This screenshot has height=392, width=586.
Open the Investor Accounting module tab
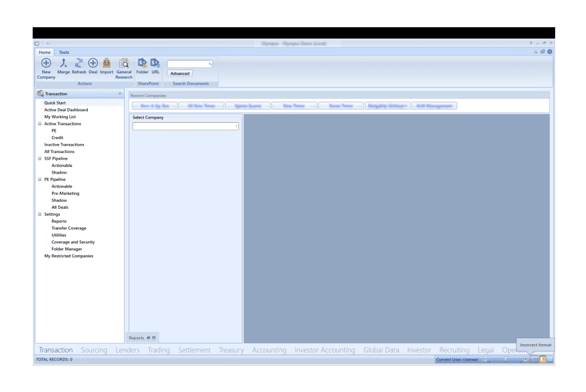pos(325,350)
